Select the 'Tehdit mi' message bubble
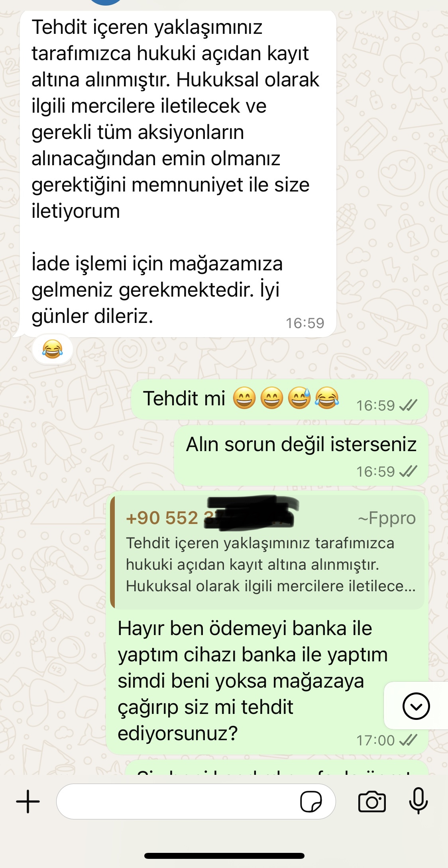 coord(280,399)
